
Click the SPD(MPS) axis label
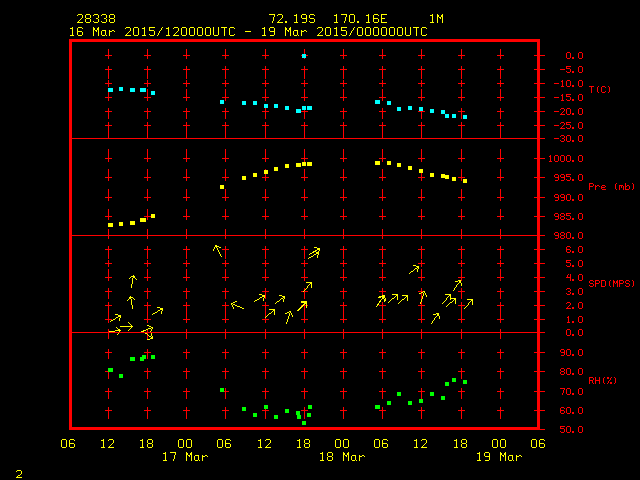point(611,284)
